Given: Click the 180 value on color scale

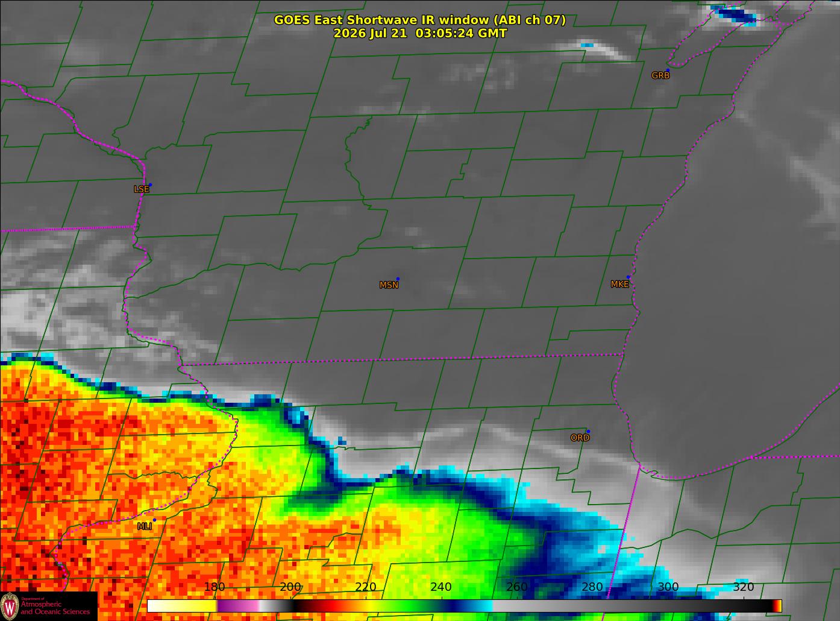Looking at the screenshot, I should 215,587.
